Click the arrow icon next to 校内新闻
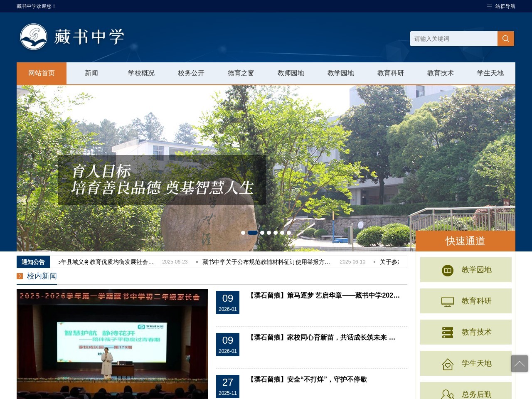The height and width of the screenshot is (399, 532). tap(20, 276)
